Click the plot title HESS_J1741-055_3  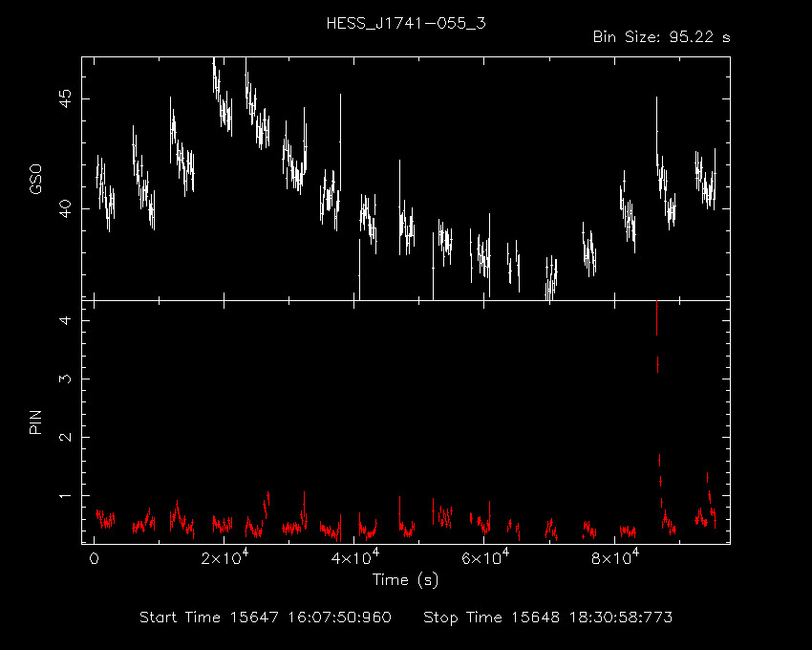click(406, 24)
